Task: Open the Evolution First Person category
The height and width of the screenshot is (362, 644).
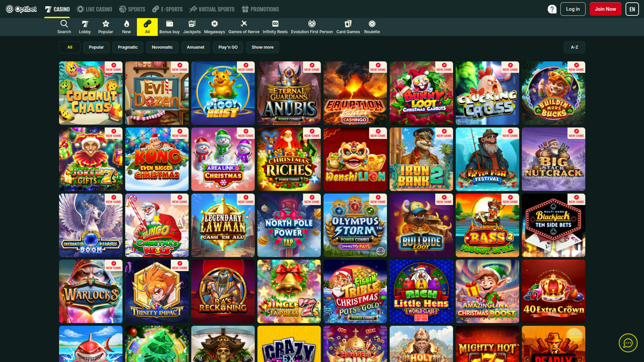Action: [312, 27]
